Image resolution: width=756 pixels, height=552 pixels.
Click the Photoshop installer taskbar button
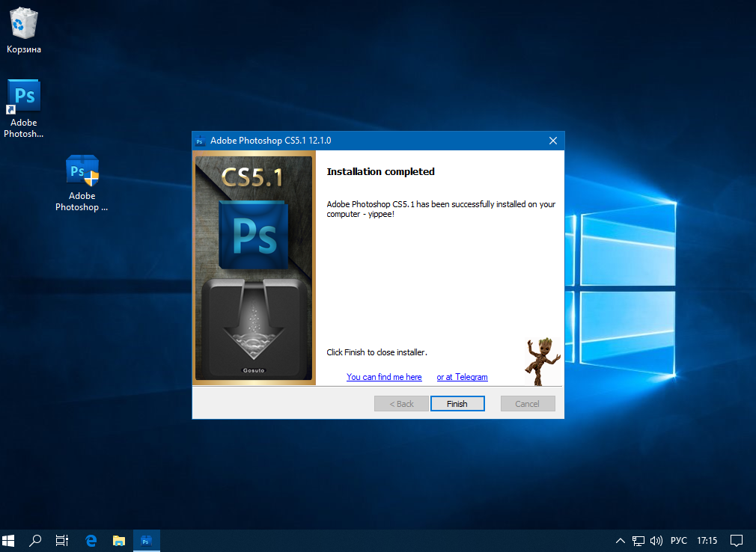click(146, 541)
